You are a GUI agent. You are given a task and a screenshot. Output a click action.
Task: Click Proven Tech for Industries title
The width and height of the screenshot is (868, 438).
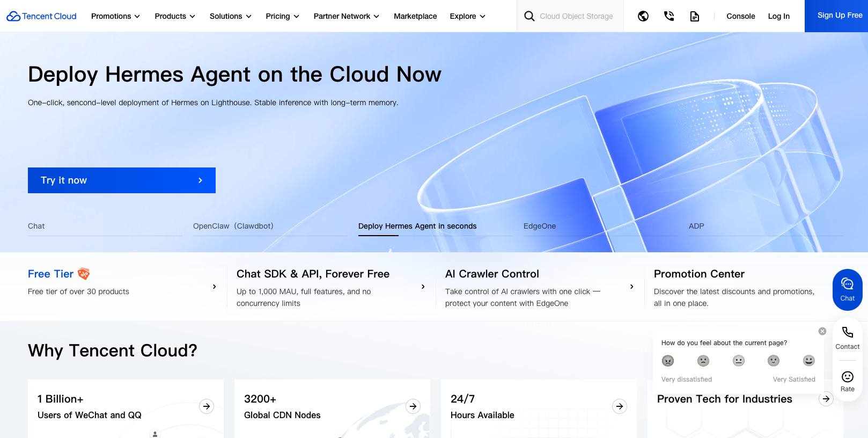pyautogui.click(x=725, y=399)
